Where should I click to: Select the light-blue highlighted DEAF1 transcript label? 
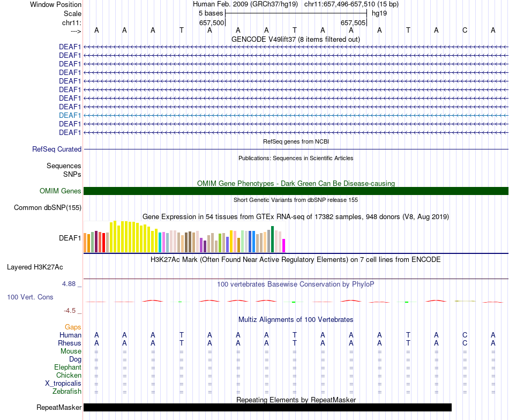coord(70,115)
